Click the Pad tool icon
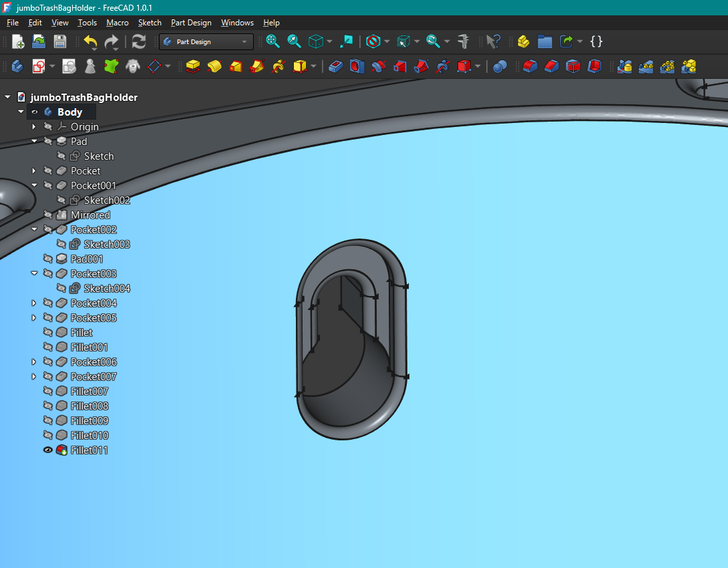This screenshot has height=568, width=728. [192, 66]
